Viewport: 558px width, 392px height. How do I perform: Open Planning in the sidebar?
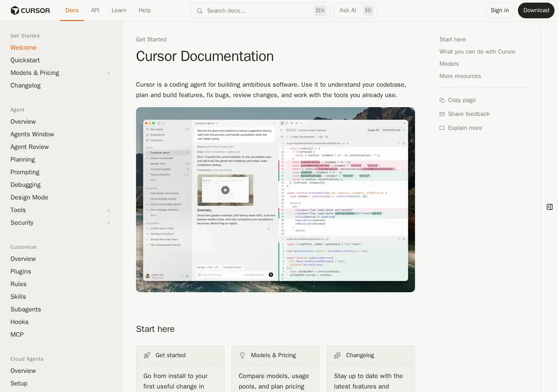point(23,159)
